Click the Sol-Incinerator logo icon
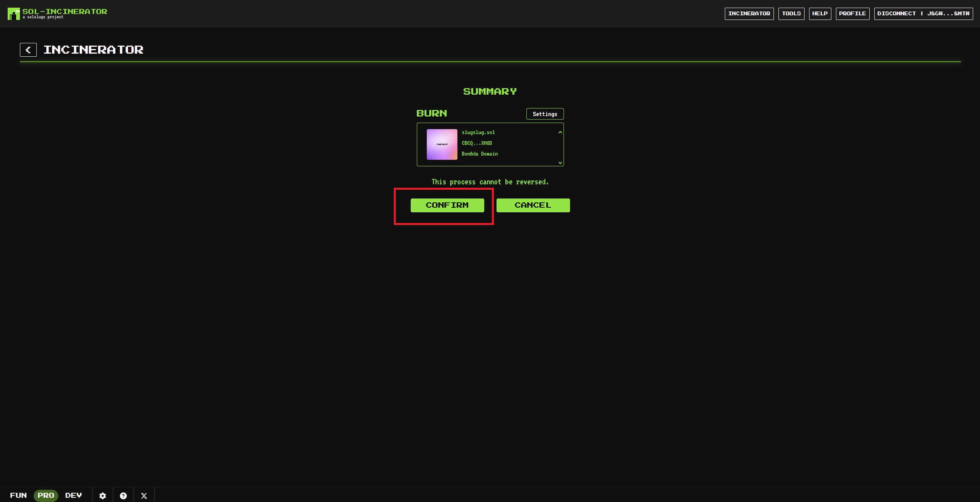980x502 pixels. pyautogui.click(x=13, y=14)
